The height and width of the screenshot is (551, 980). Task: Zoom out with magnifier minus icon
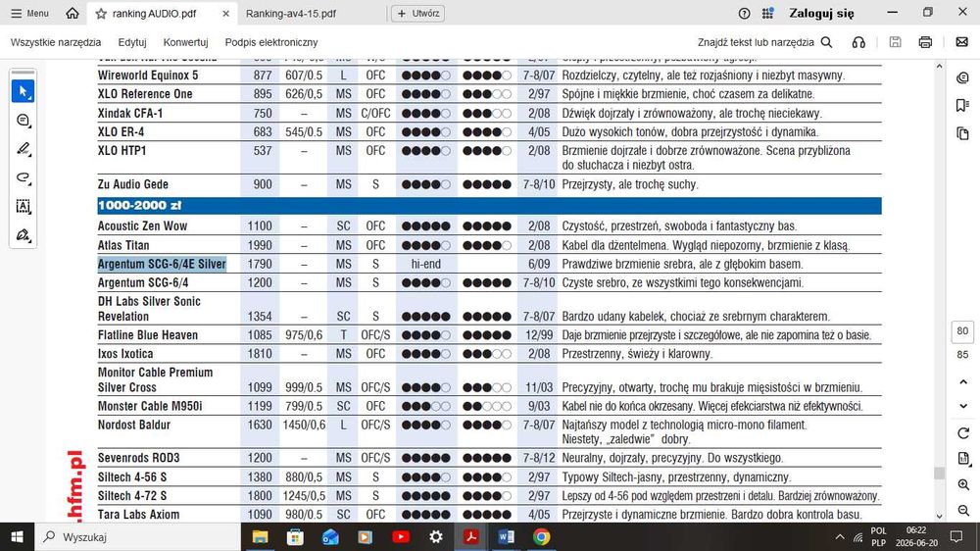pyautogui.click(x=963, y=511)
